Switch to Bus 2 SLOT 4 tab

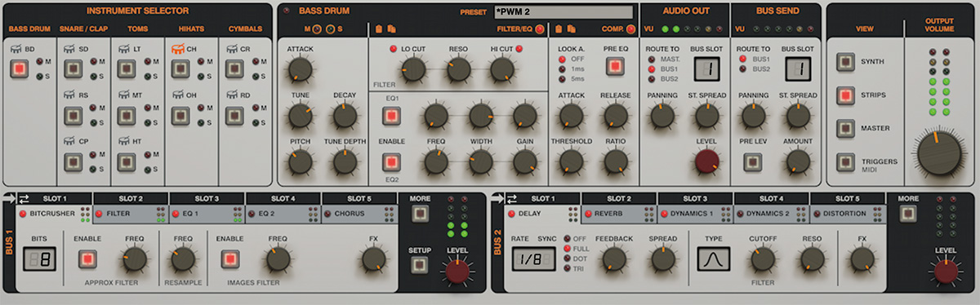pyautogui.click(x=771, y=199)
